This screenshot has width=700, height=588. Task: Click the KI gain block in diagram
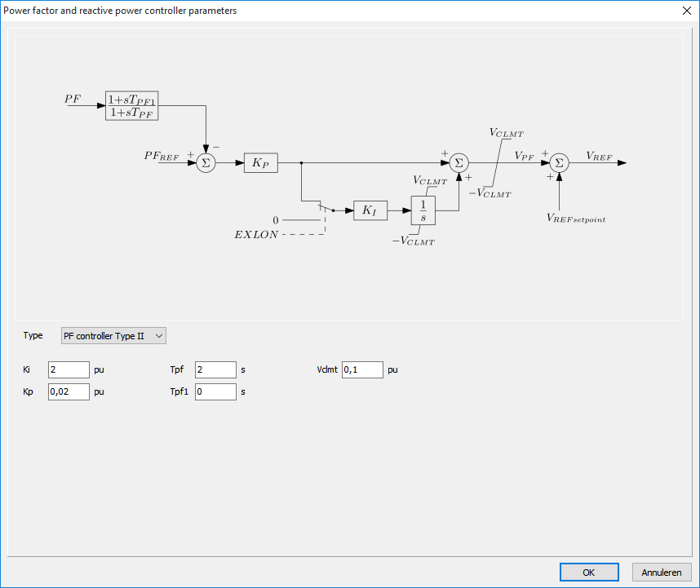370,210
